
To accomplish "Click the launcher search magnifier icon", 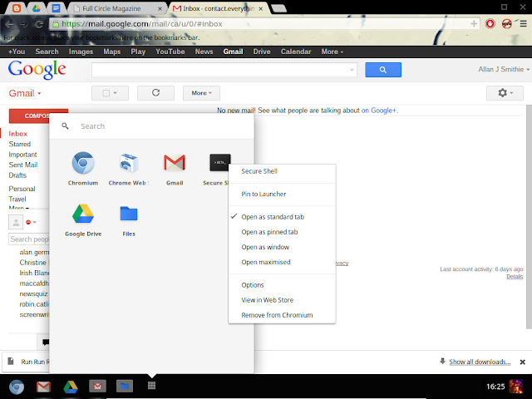I will (65, 126).
